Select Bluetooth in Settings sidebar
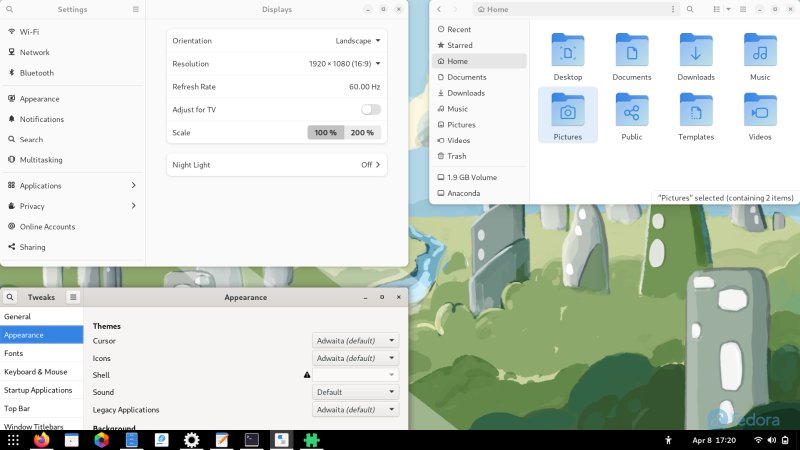Viewport: 800px width, 450px height. pos(72,72)
